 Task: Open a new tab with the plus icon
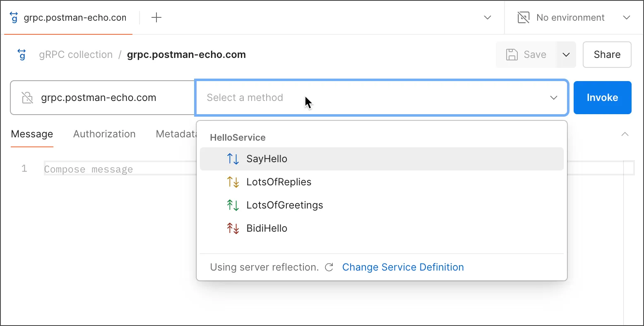coord(156,17)
